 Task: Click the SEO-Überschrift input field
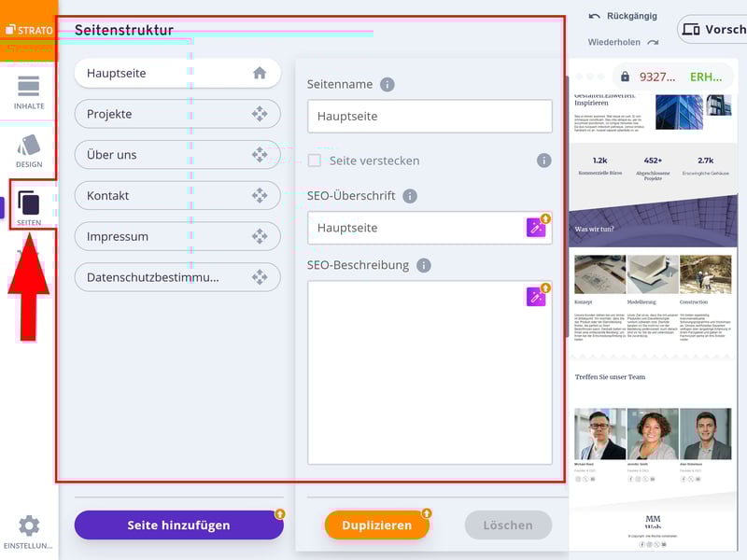pos(430,228)
